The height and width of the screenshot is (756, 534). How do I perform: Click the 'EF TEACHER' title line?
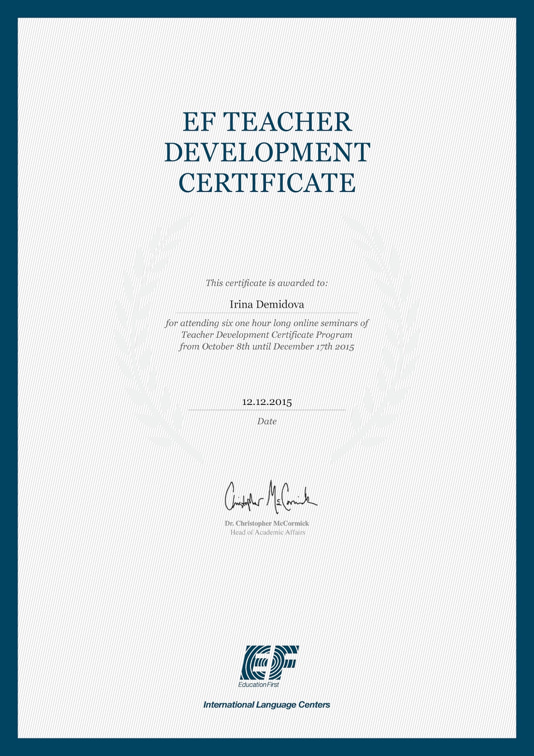click(x=267, y=122)
